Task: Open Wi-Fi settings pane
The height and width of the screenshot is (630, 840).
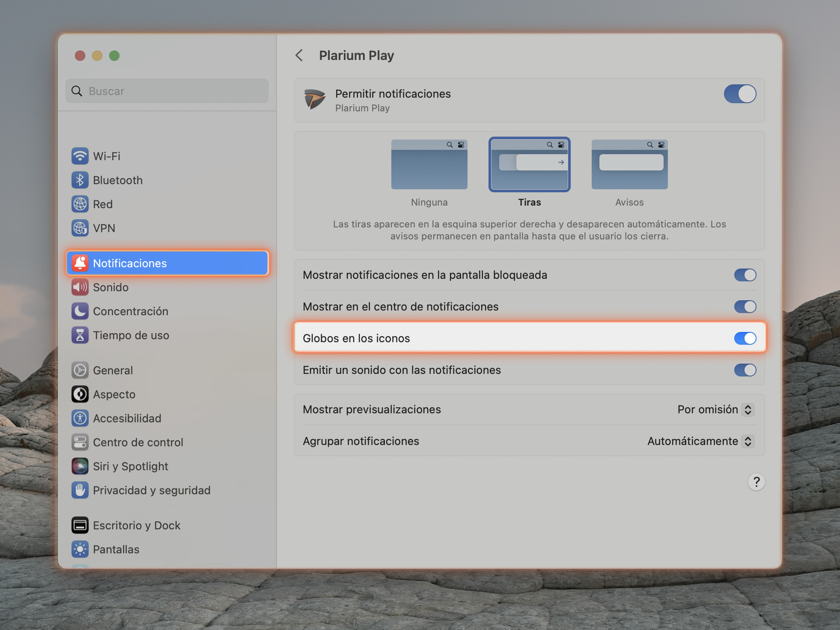Action: (x=167, y=156)
